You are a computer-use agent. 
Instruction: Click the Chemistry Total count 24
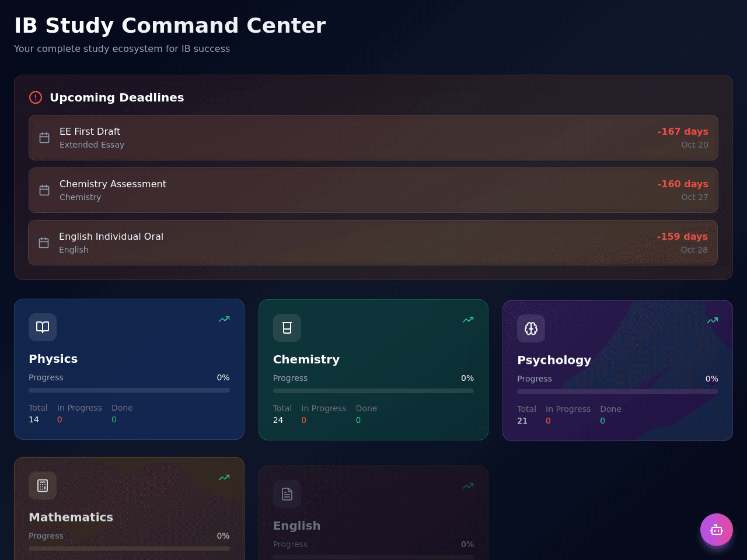pyautogui.click(x=278, y=420)
